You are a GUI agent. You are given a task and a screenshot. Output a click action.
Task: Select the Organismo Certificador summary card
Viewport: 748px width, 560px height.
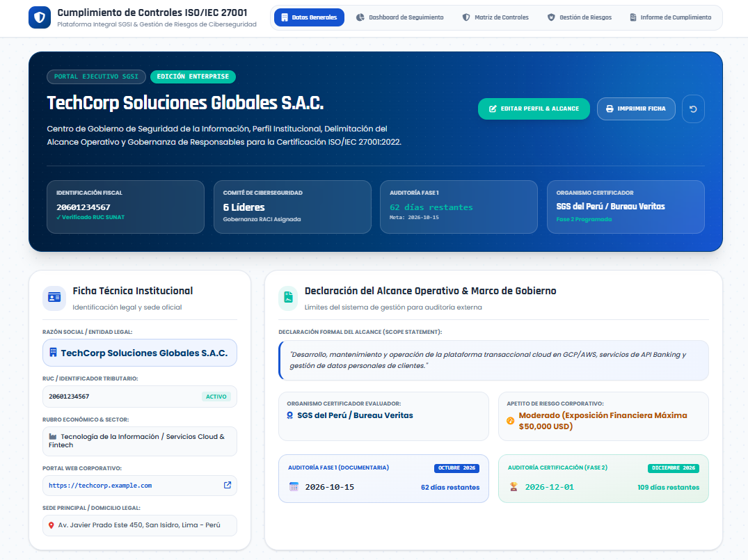(626, 207)
